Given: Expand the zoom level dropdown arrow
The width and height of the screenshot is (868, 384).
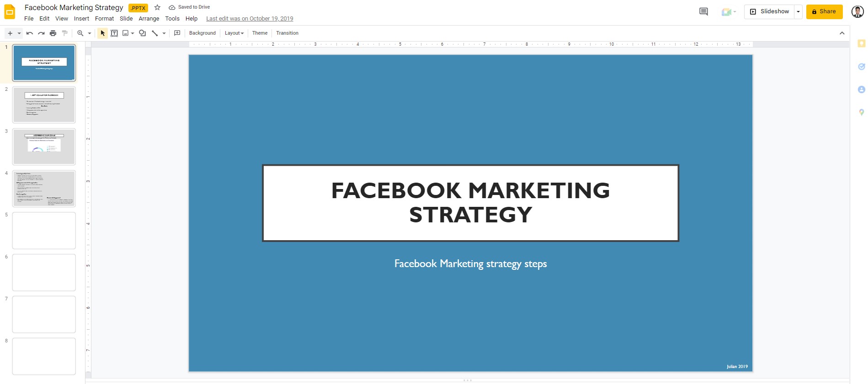Looking at the screenshot, I should [x=90, y=33].
